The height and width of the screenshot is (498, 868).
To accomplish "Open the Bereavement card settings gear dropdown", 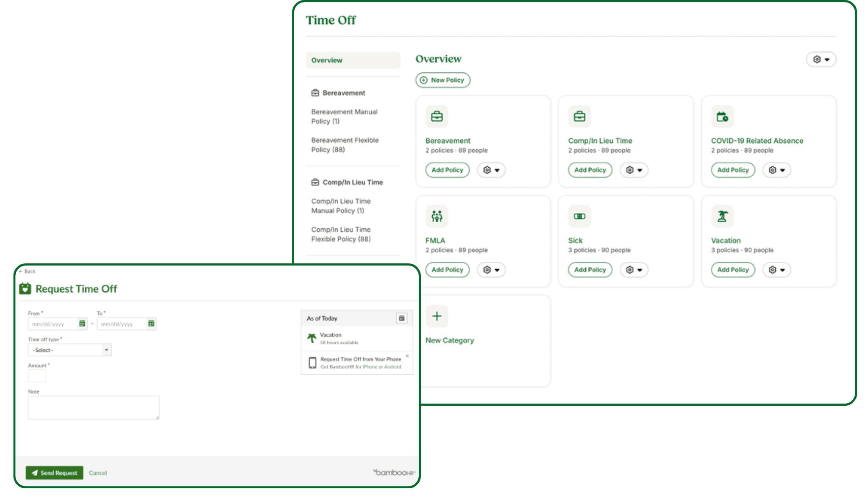I will 491,170.
